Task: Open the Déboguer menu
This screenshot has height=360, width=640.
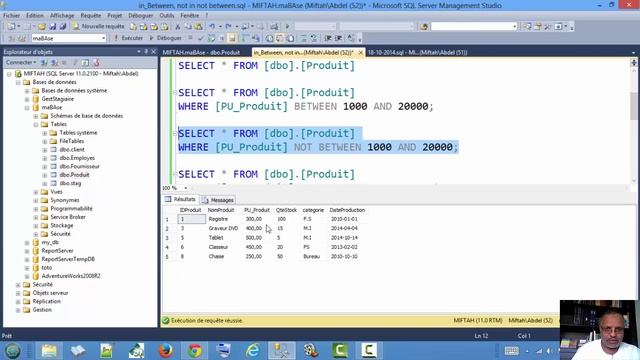Action: click(140, 16)
